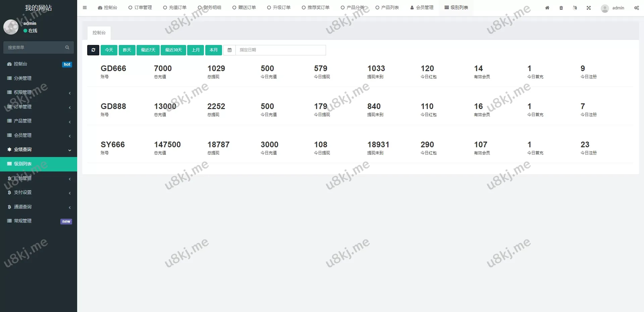Expand the 红包管理 sidebar menu
644x312 pixels.
click(x=39, y=178)
